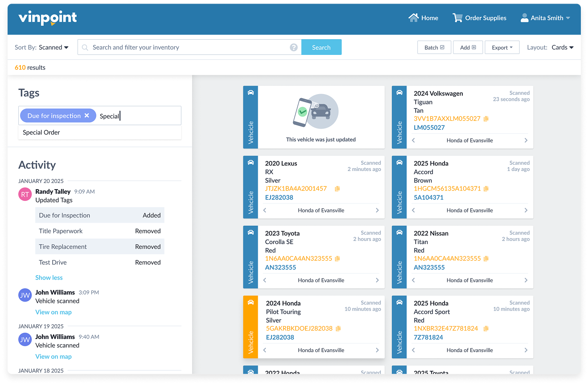
Task: Open Anita Smith account menu arrow
Action: click(x=568, y=18)
